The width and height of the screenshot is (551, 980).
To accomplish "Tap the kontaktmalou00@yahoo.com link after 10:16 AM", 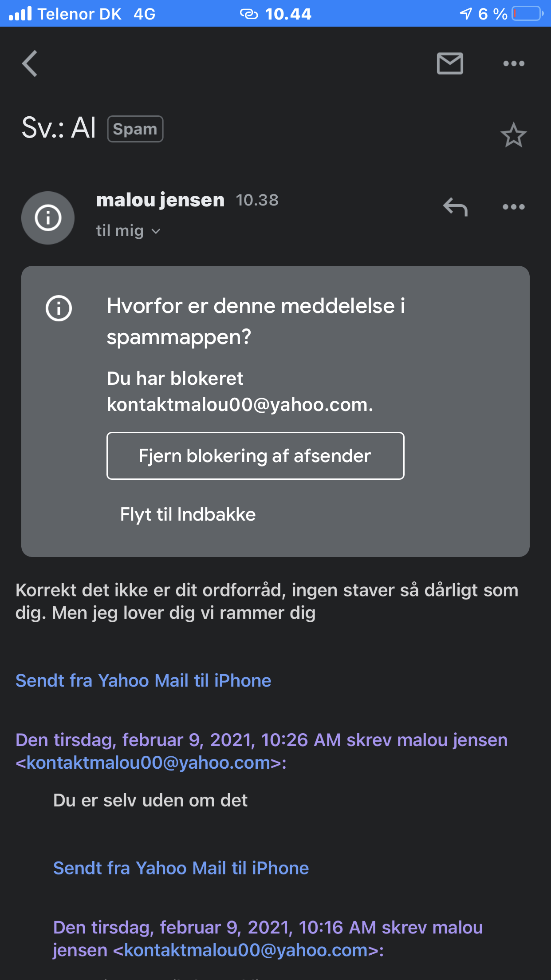I will point(246,950).
